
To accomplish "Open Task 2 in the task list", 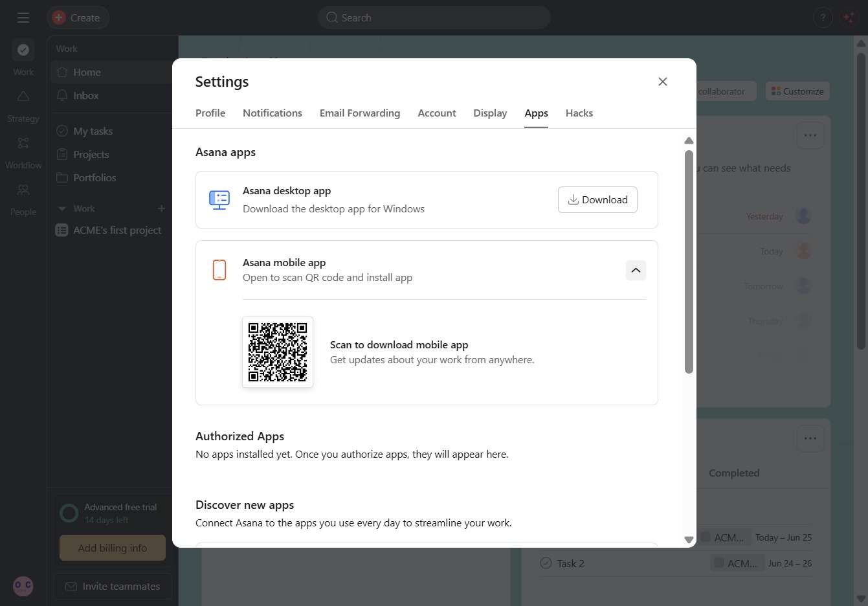I will (x=570, y=563).
